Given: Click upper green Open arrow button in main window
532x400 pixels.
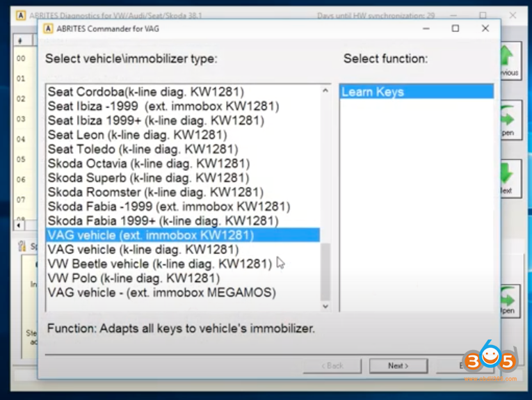Looking at the screenshot, I should [510, 120].
